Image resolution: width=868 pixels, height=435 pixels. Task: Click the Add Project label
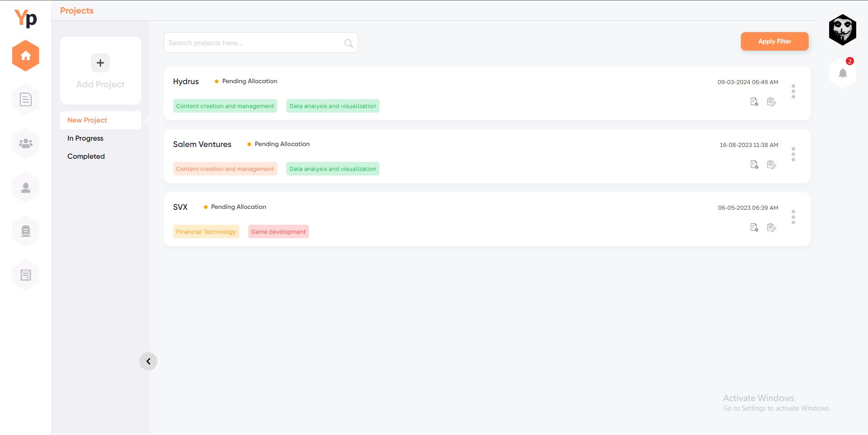click(100, 84)
